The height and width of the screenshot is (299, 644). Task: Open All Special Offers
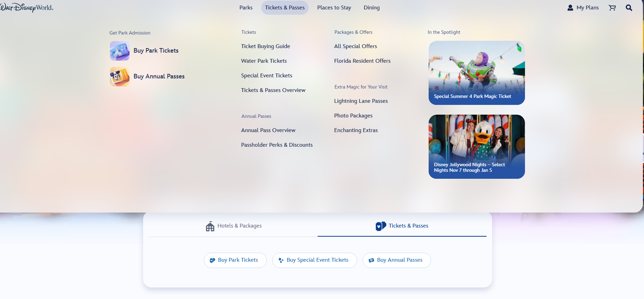coord(356,46)
